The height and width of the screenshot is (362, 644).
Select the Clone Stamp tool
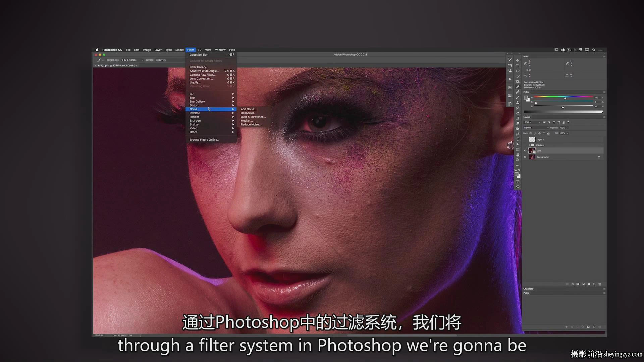pos(518,103)
